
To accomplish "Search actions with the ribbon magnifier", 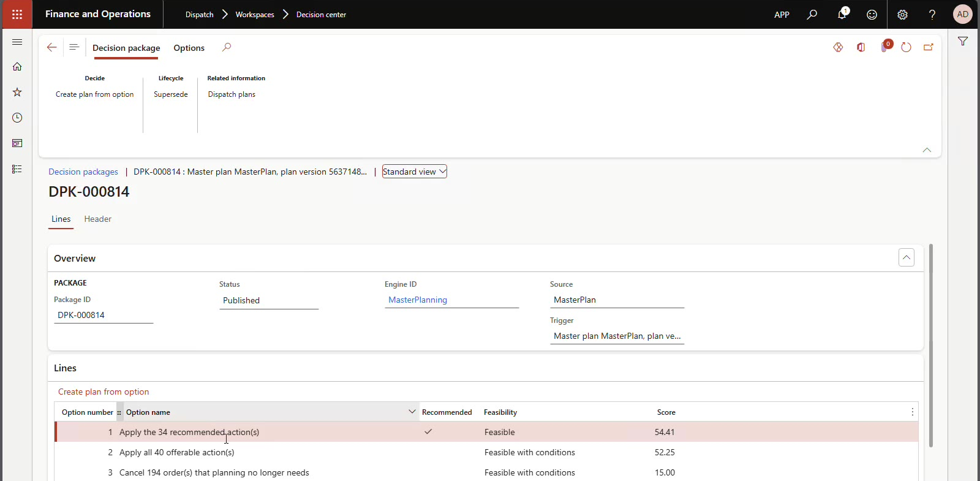I will tap(227, 47).
